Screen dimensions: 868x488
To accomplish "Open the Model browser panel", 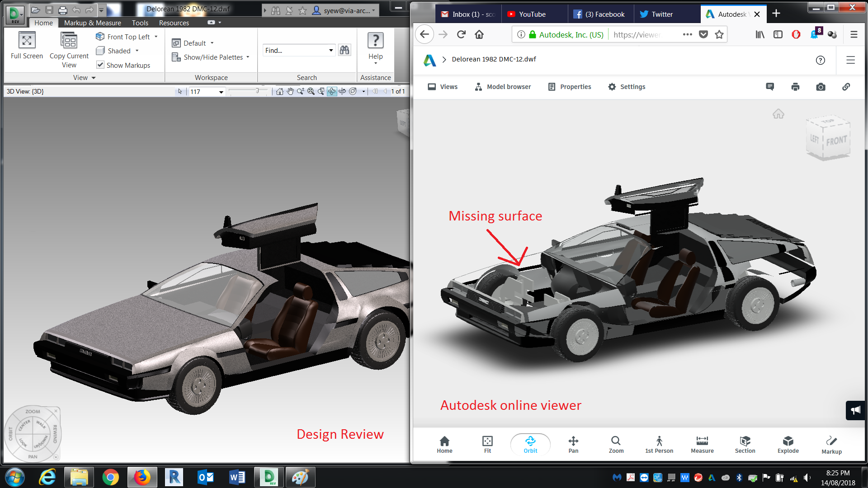I will click(503, 87).
